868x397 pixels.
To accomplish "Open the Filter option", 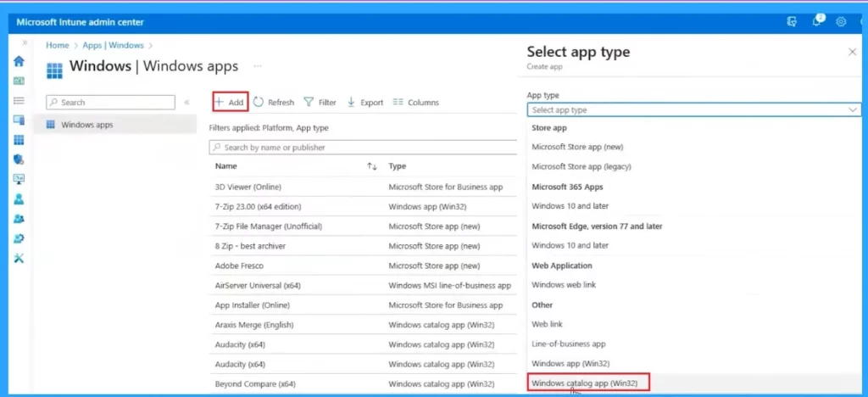I will pos(320,103).
